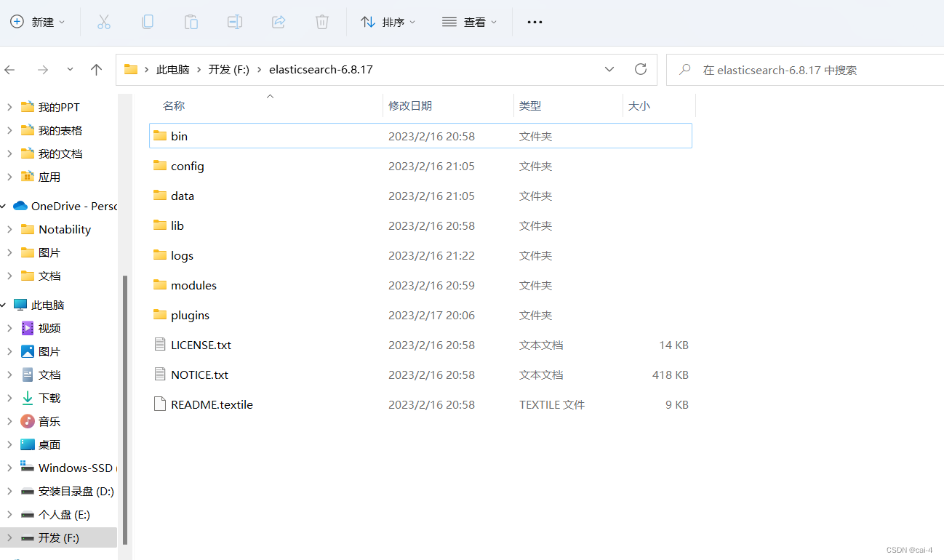The height and width of the screenshot is (560, 944).
Task: Click config folder date 2023/2/16 21:05
Action: [x=431, y=166]
